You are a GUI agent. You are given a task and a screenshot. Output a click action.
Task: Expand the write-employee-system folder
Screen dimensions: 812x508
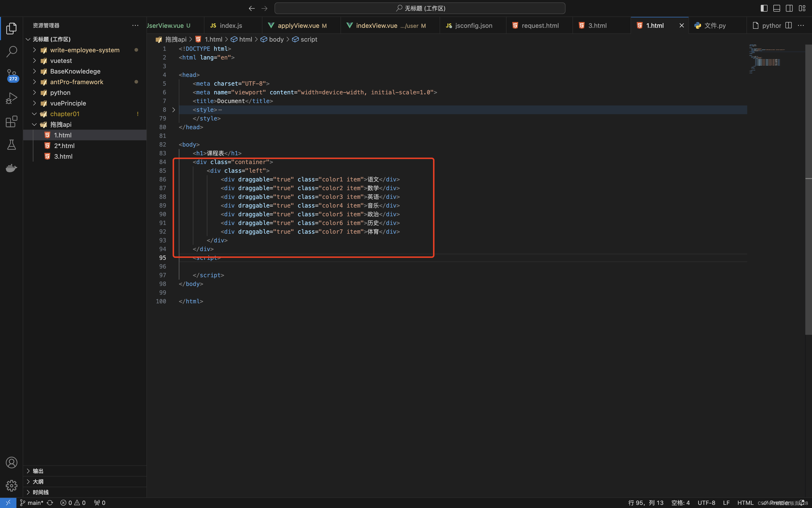point(34,50)
